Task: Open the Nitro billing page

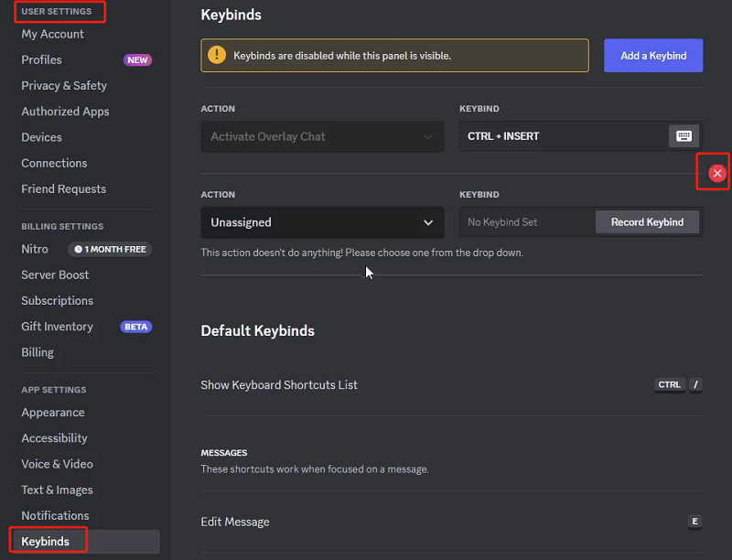Action: pyautogui.click(x=35, y=249)
